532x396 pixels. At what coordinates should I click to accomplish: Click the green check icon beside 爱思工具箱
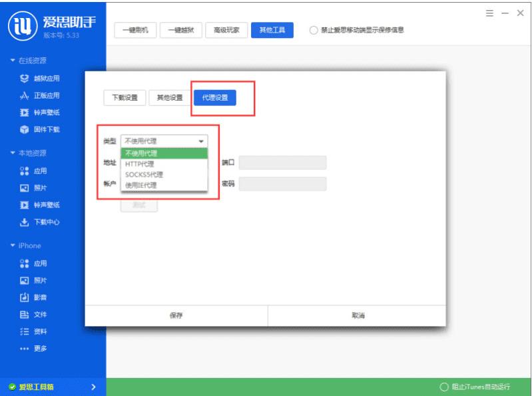[x=13, y=387]
